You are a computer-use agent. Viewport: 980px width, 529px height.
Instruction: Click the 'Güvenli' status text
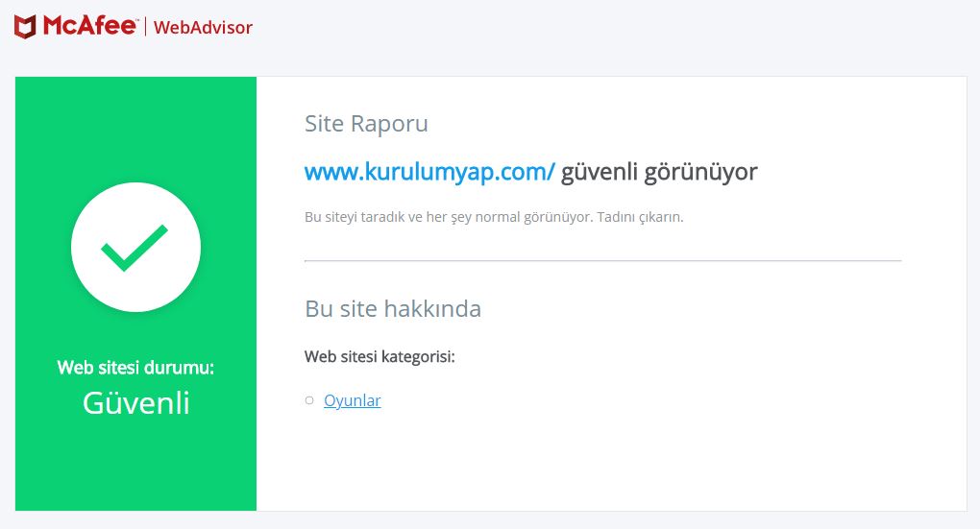tap(135, 403)
